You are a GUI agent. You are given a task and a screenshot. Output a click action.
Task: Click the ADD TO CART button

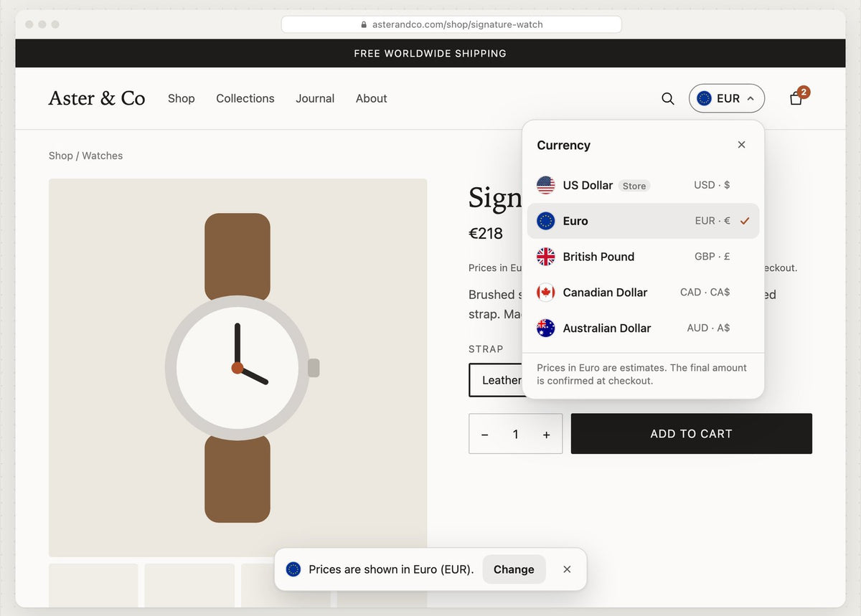(692, 434)
